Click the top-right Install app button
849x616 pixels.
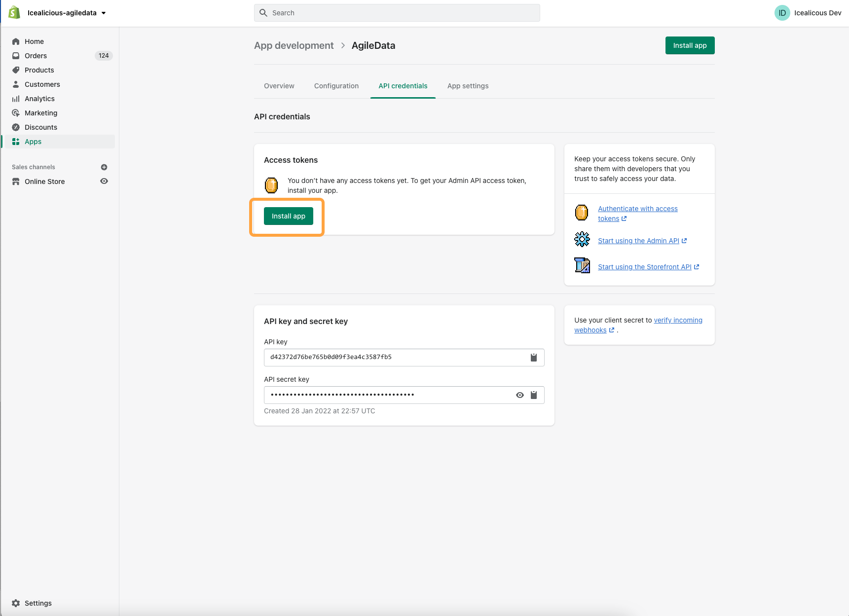690,45
